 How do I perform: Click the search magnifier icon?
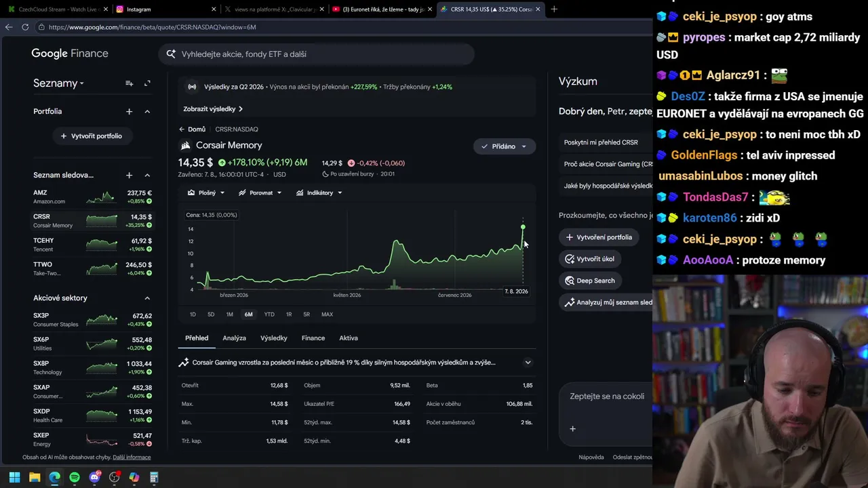171,54
